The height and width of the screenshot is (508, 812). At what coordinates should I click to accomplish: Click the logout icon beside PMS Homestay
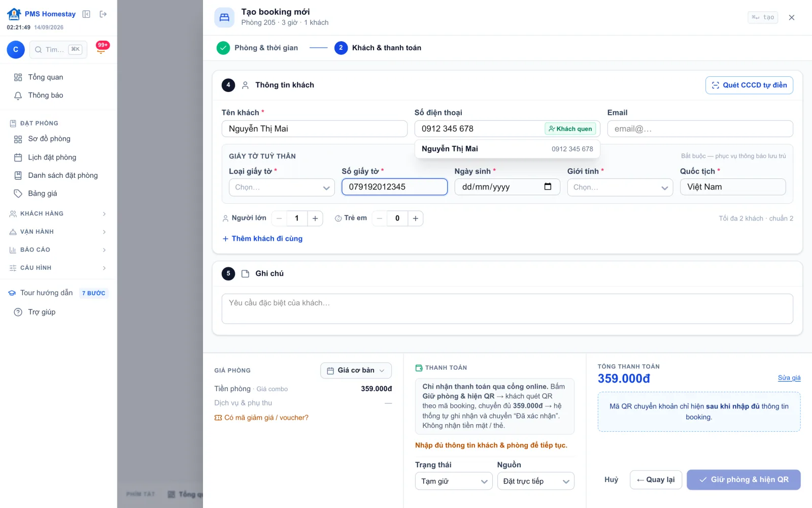pyautogui.click(x=103, y=14)
